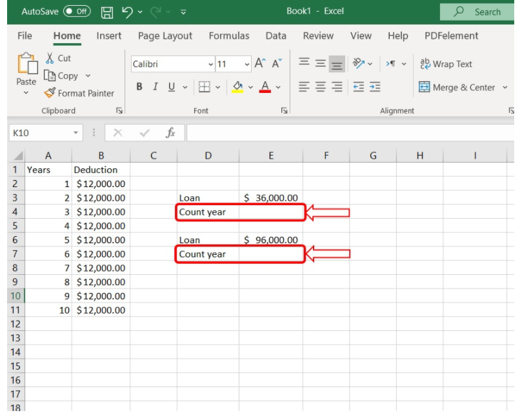Activate the Format Painter
This screenshot has width=531, height=420.
pos(79,93)
